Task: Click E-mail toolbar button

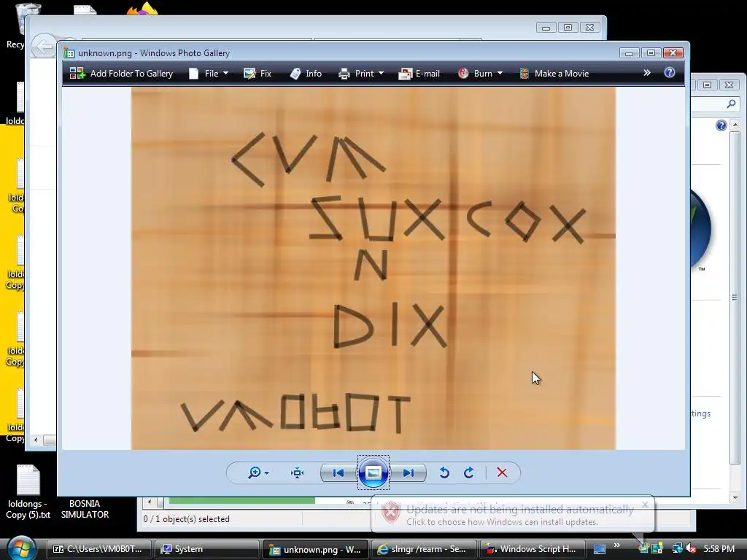Action: pyautogui.click(x=419, y=74)
